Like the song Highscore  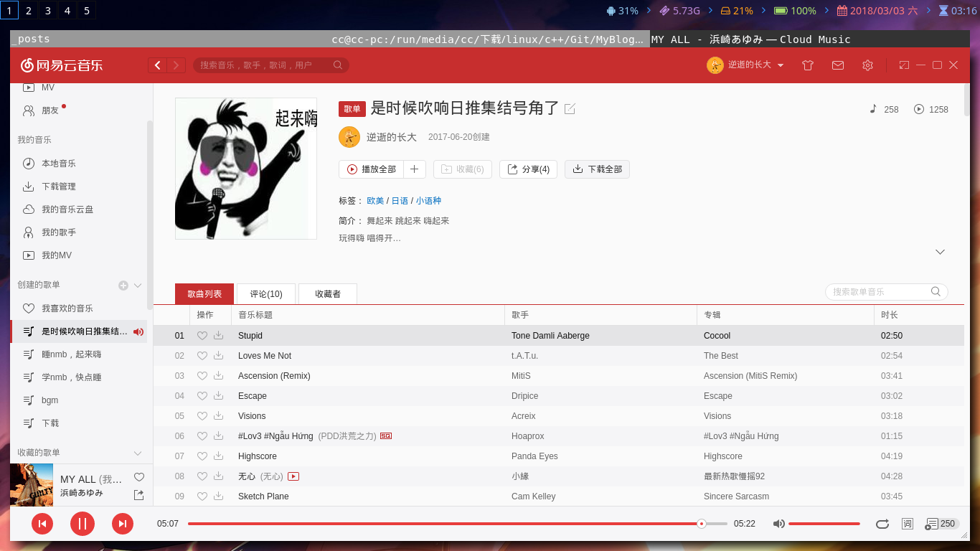(x=202, y=456)
